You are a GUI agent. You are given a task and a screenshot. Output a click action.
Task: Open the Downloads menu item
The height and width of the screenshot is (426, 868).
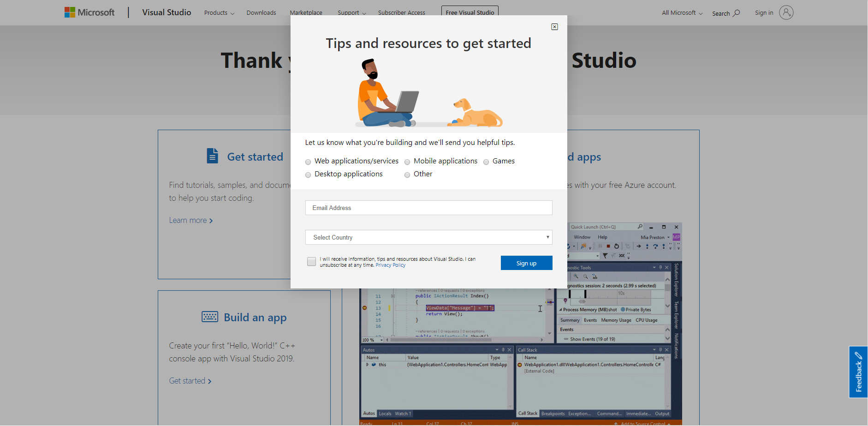pyautogui.click(x=261, y=13)
